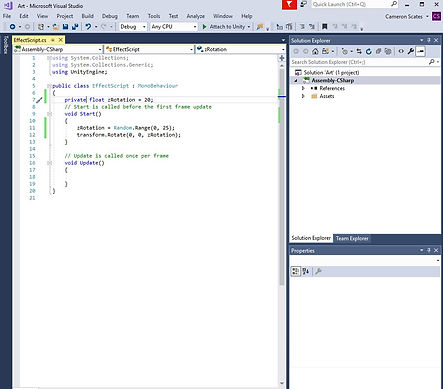The height and width of the screenshot is (389, 443).
Task: Click the notifications flag icon
Action: click(289, 5)
